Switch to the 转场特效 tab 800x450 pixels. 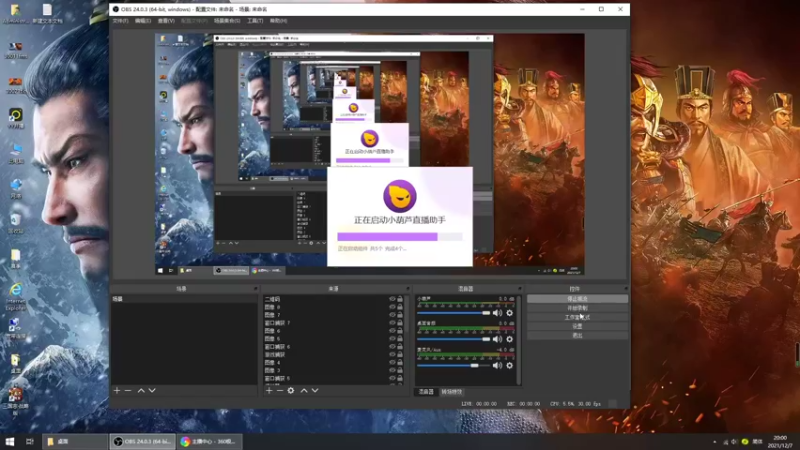click(452, 392)
